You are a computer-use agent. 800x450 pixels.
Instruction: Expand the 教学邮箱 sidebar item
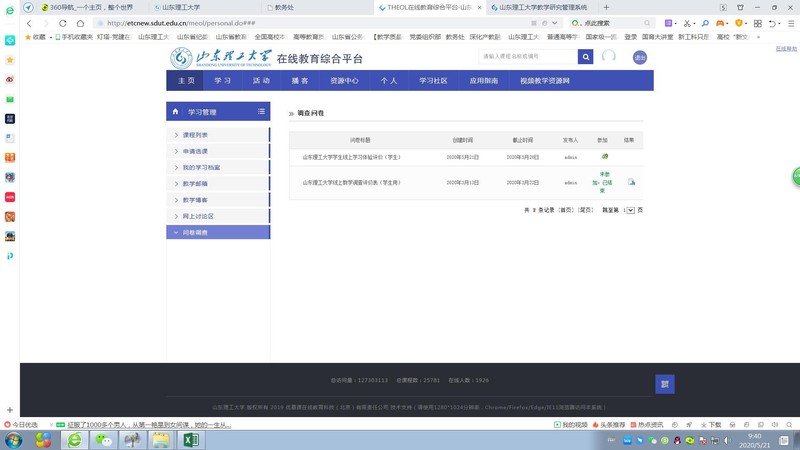pos(195,184)
